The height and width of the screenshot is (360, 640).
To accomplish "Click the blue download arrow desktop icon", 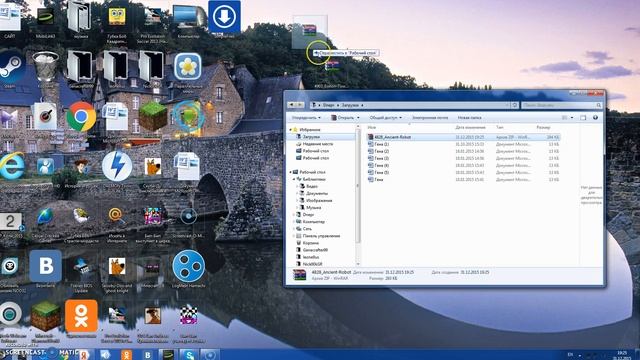I will coord(224,17).
